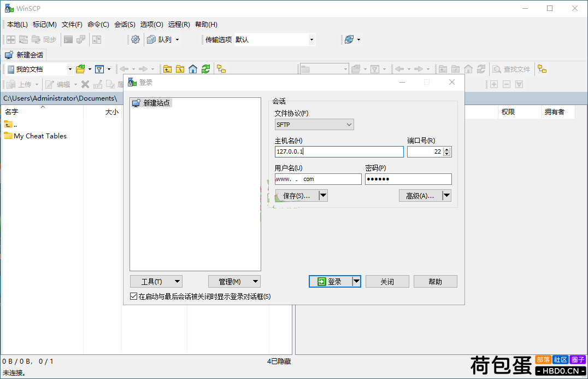Decrease port number with down spinner arrow

pyautogui.click(x=446, y=154)
